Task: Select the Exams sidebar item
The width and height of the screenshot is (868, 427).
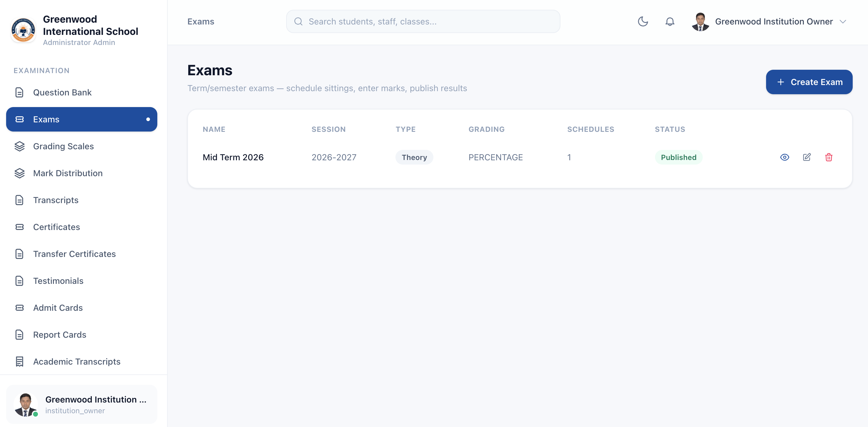Action: click(x=81, y=119)
